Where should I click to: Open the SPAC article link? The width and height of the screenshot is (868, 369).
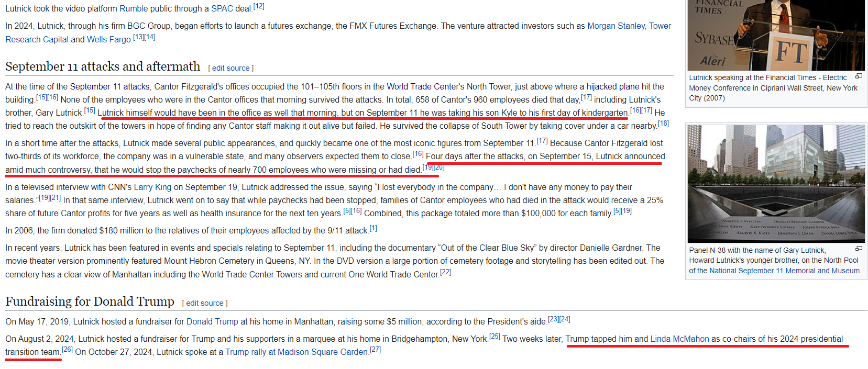click(x=222, y=8)
